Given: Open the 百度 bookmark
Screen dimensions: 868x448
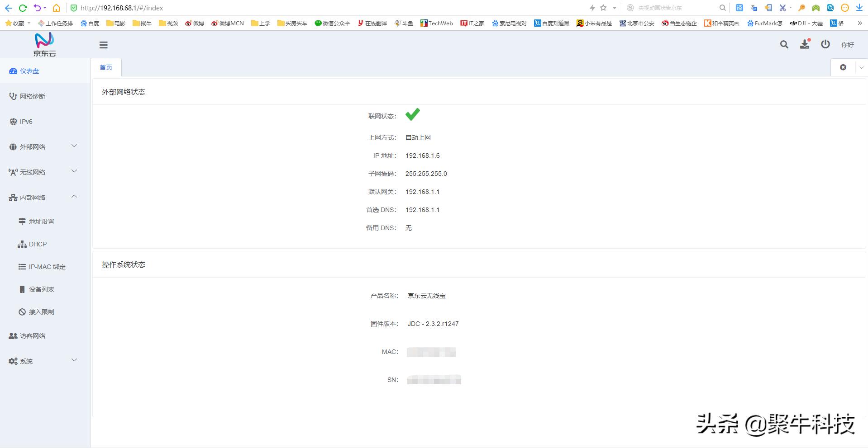Looking at the screenshot, I should (x=90, y=23).
